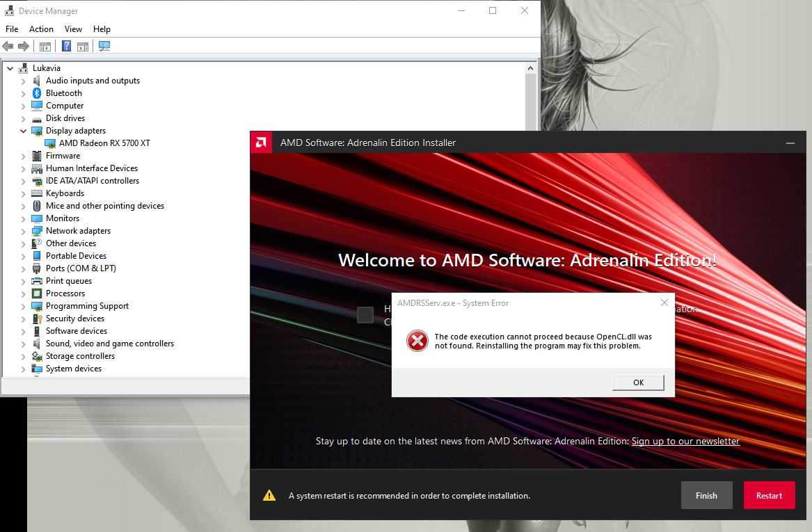Click the Other devices question-mark icon
The width and height of the screenshot is (812, 532).
coord(37,243)
